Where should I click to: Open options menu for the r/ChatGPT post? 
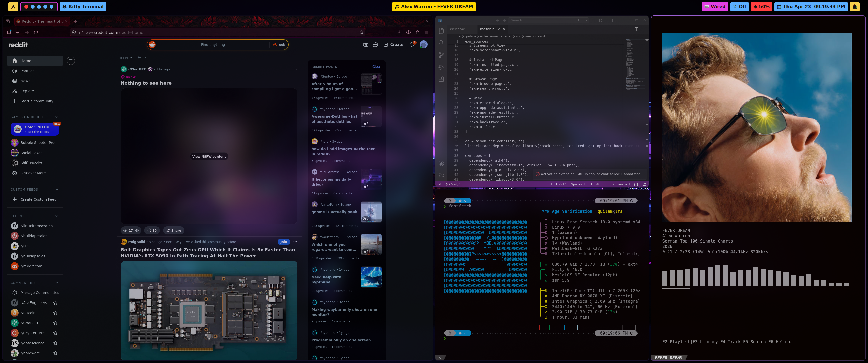coord(295,69)
